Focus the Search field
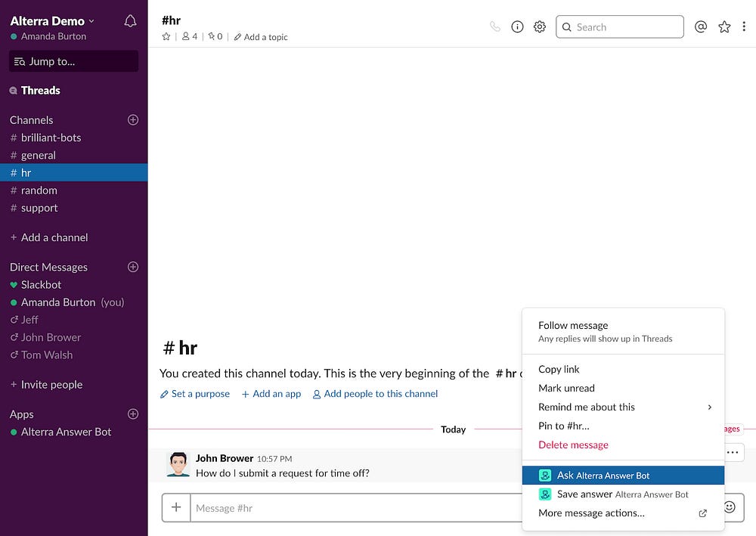756x536 pixels. (620, 26)
